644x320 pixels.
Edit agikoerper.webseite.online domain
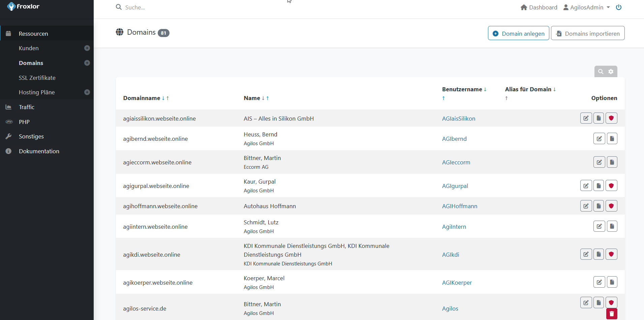(x=599, y=282)
